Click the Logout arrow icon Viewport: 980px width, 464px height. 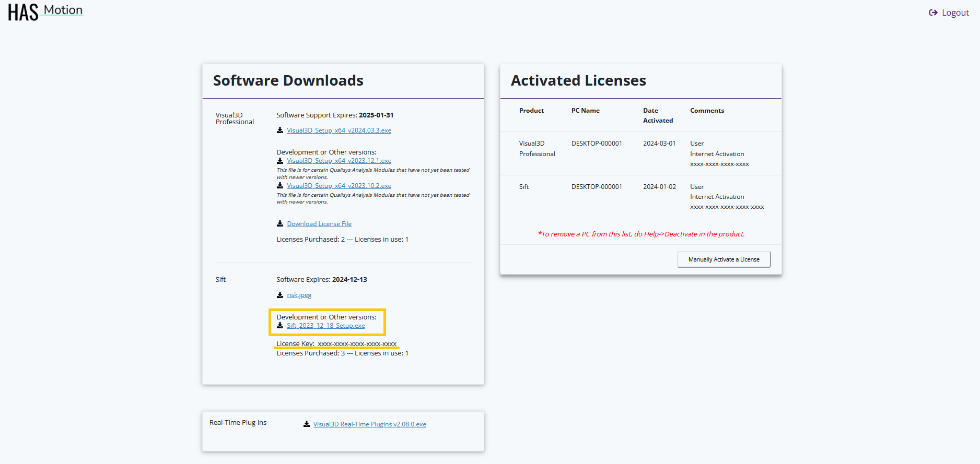[x=933, y=13]
